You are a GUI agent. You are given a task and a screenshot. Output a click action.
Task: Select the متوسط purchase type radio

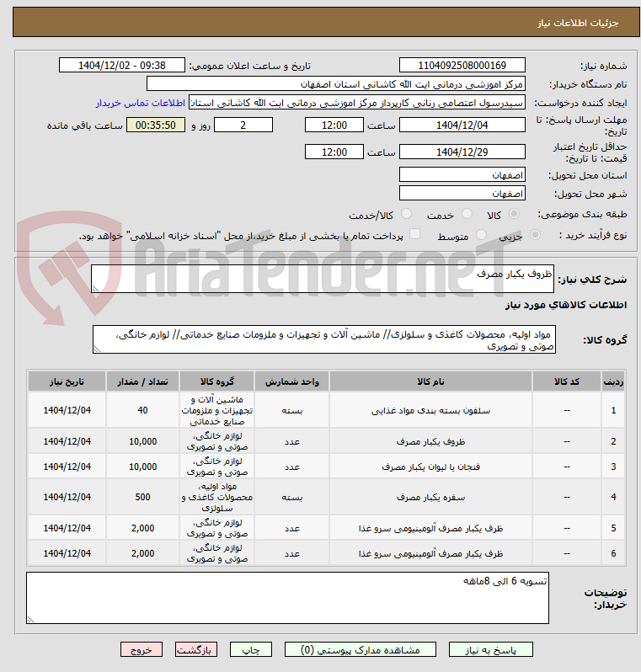point(482,235)
